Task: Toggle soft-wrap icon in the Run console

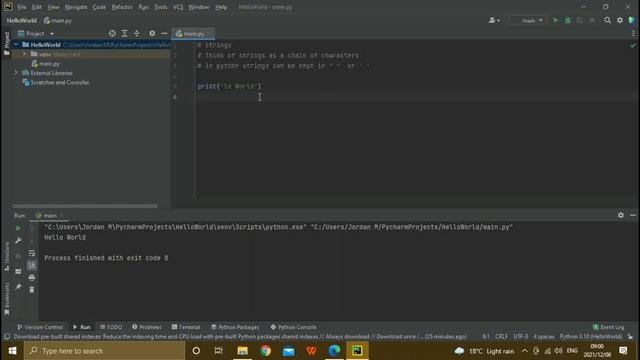Action: [x=32, y=253]
